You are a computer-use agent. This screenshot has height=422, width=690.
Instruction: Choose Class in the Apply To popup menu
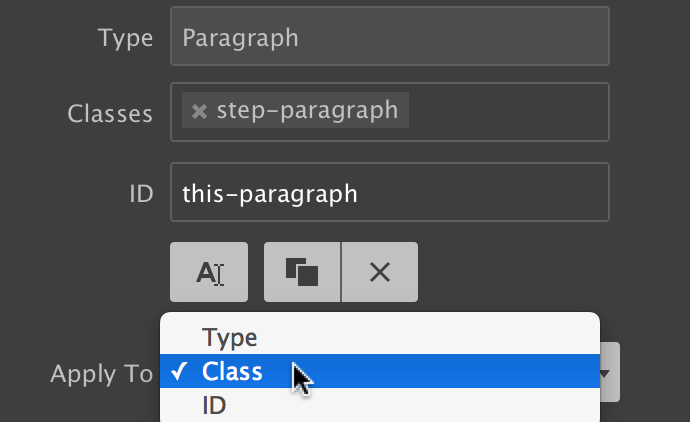[232, 372]
